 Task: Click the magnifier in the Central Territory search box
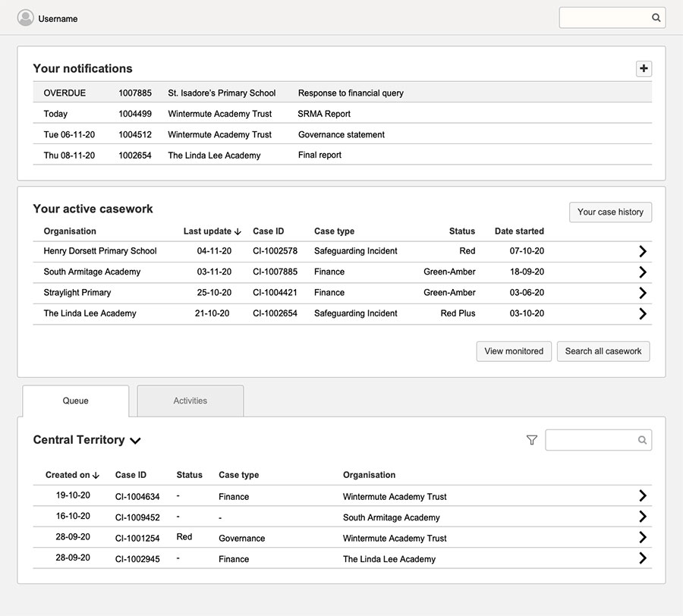tap(642, 440)
